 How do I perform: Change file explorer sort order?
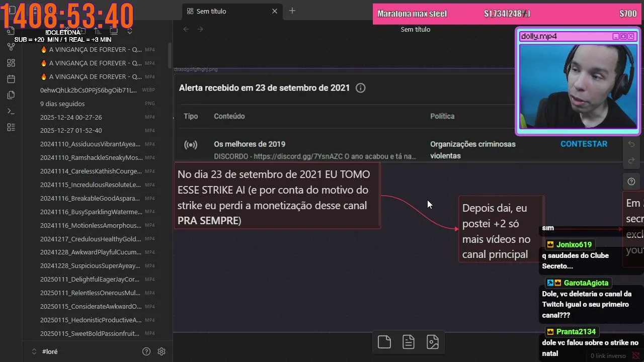click(98, 31)
